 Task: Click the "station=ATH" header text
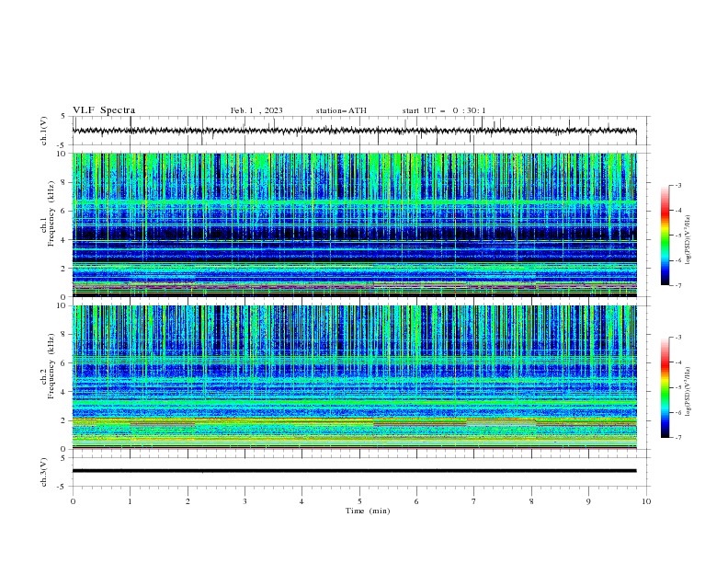[x=341, y=110]
